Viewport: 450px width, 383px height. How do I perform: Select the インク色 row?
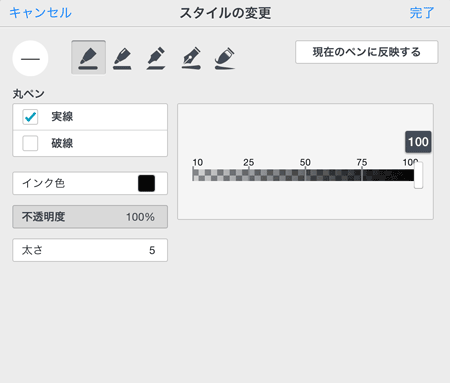click(x=90, y=183)
